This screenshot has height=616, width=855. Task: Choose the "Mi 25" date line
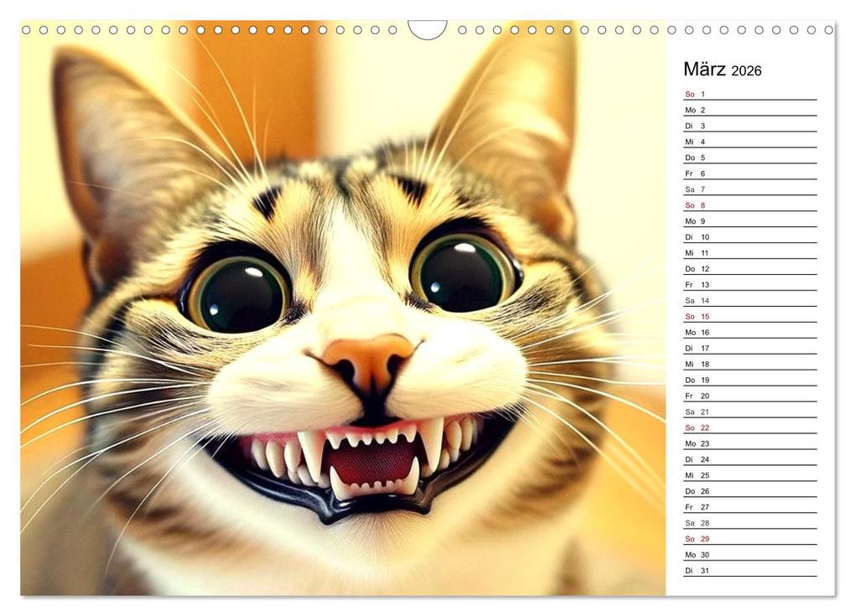point(749,475)
